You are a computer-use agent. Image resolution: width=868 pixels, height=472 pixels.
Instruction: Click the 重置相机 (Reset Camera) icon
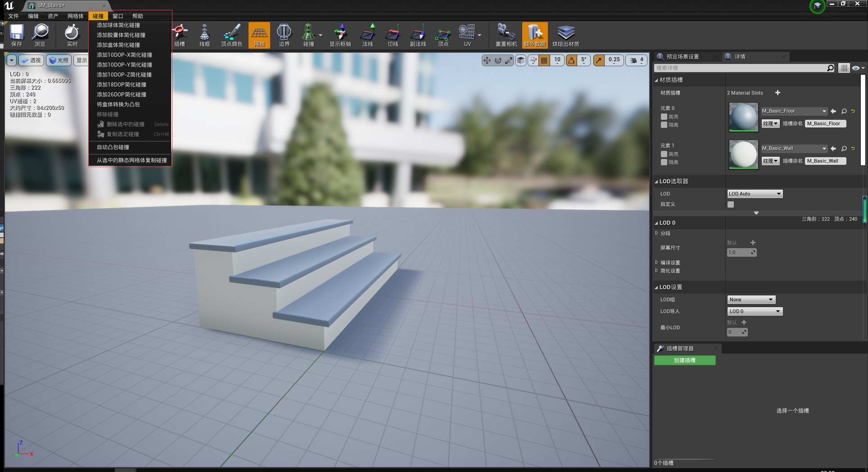[506, 35]
